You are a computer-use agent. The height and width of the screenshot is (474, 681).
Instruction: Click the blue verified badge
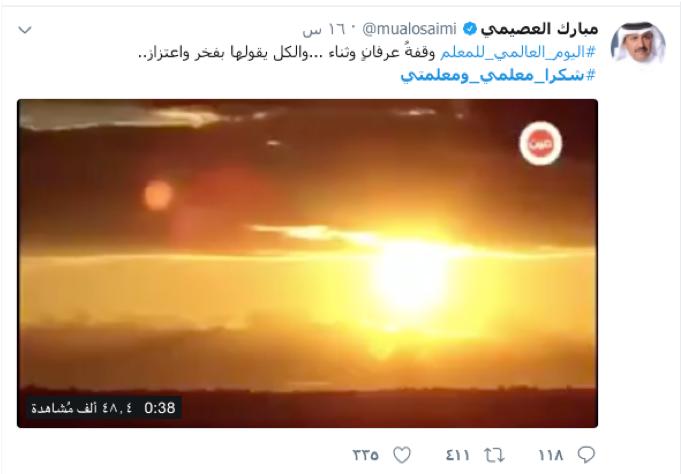[469, 29]
